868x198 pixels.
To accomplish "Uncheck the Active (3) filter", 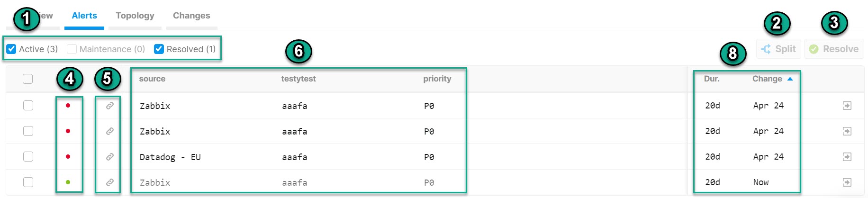I will 12,49.
